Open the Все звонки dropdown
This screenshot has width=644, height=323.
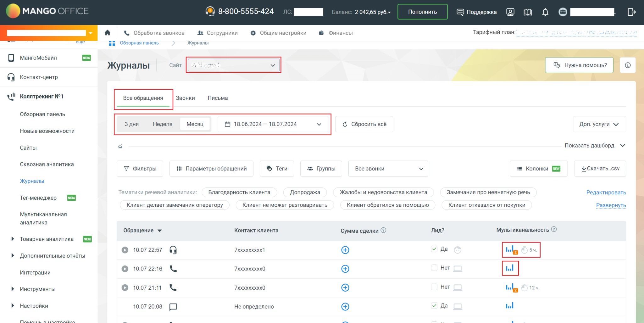pos(388,169)
